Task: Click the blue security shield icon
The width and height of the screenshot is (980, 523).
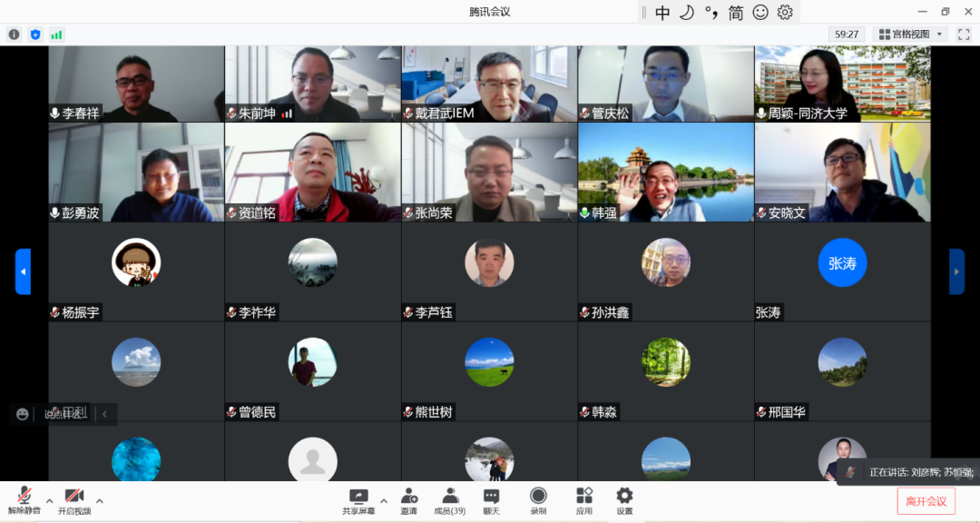Action: coord(35,35)
